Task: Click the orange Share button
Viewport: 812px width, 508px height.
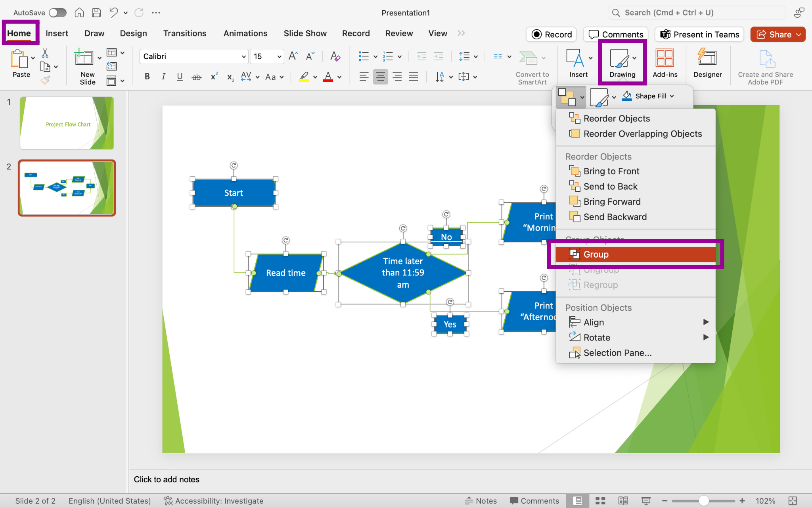Action: coord(778,35)
